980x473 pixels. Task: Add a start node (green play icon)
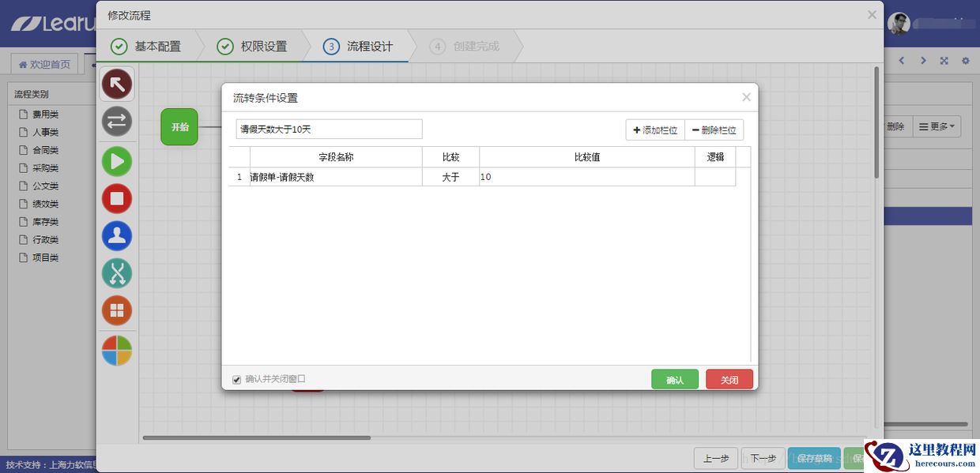pyautogui.click(x=117, y=161)
